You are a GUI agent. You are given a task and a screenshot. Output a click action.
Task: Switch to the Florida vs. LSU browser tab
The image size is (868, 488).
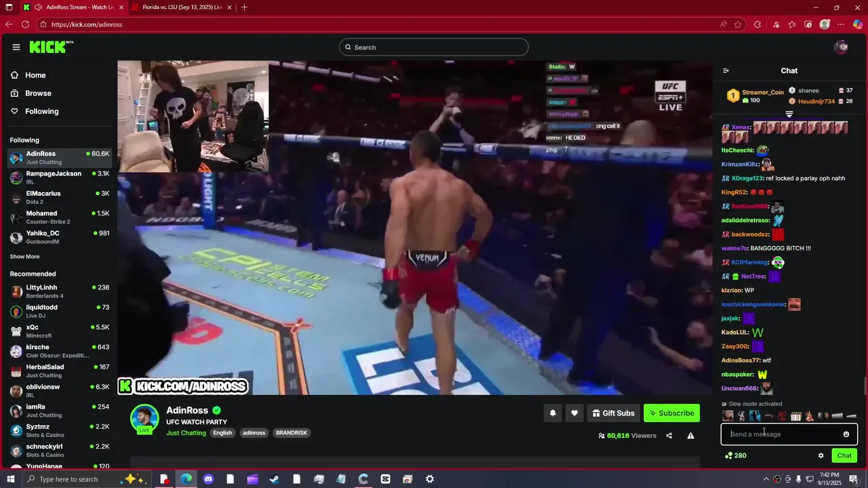pos(181,7)
